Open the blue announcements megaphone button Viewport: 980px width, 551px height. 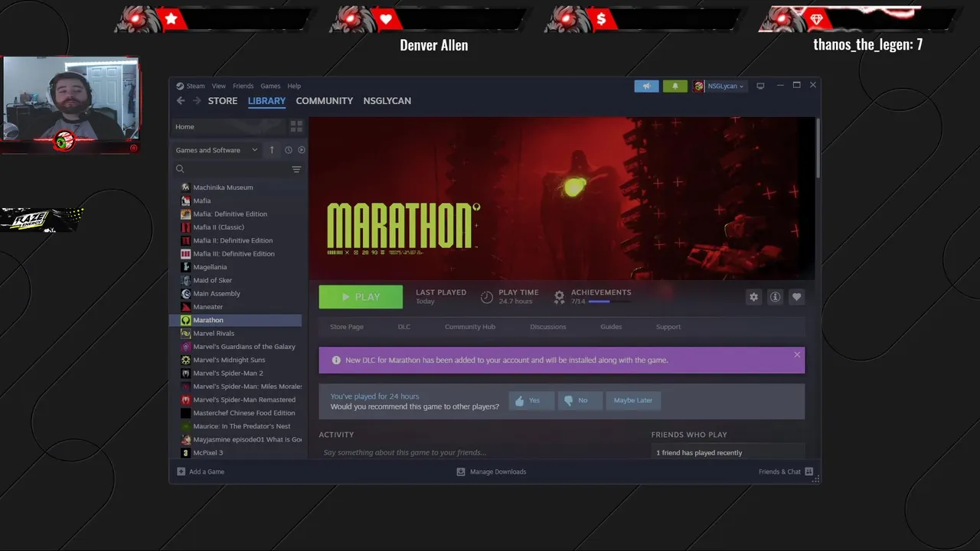point(646,86)
